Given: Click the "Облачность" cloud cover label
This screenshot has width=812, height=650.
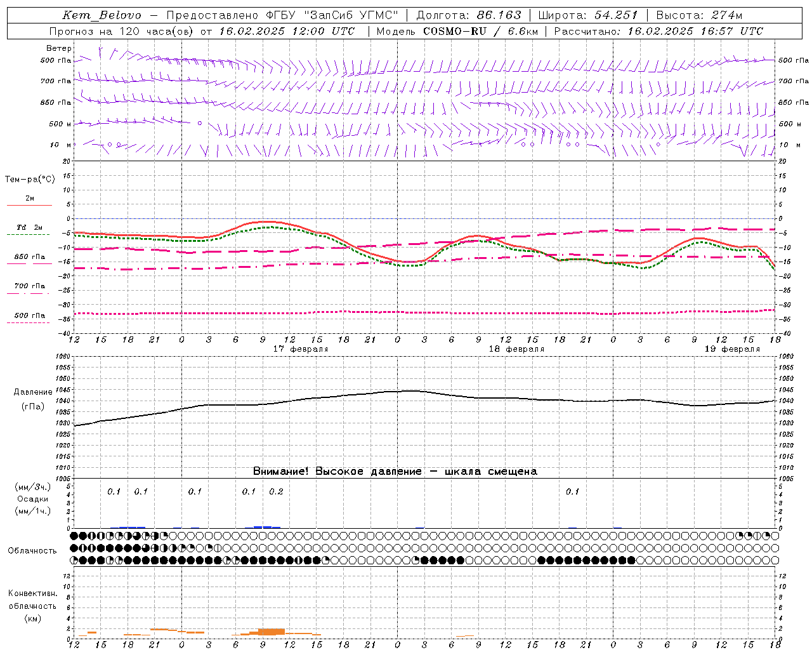Looking at the screenshot, I should tap(32, 551).
